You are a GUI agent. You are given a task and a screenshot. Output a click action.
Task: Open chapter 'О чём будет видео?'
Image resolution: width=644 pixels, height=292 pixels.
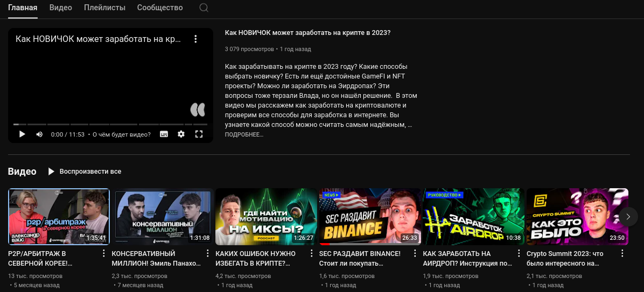[x=122, y=134]
